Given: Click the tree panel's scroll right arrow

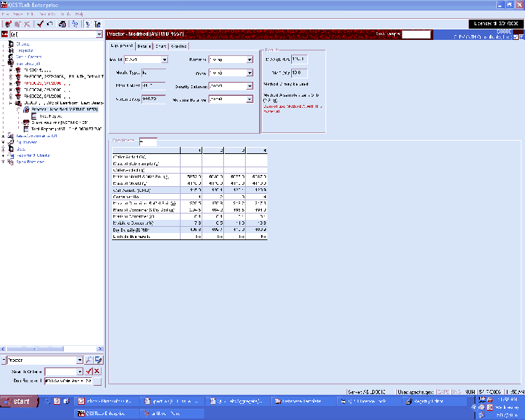Looking at the screenshot, I should click(100, 349).
